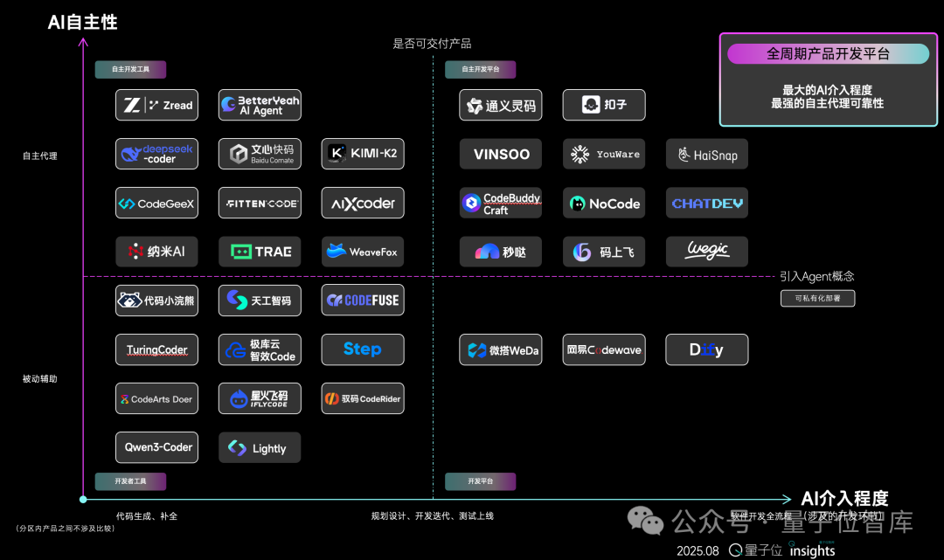944x560 pixels.
Task: Switch to the 自主开发工具 label
Action: tap(129, 69)
